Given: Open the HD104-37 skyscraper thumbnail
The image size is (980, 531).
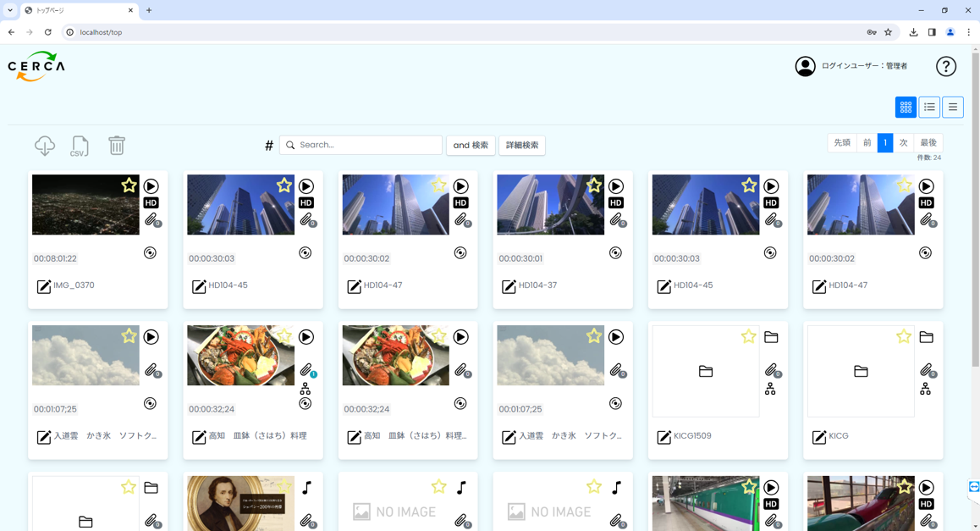Looking at the screenshot, I should point(551,204).
